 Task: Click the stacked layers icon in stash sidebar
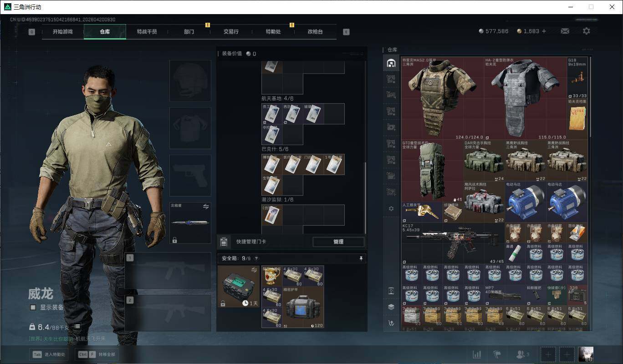pos(391,307)
